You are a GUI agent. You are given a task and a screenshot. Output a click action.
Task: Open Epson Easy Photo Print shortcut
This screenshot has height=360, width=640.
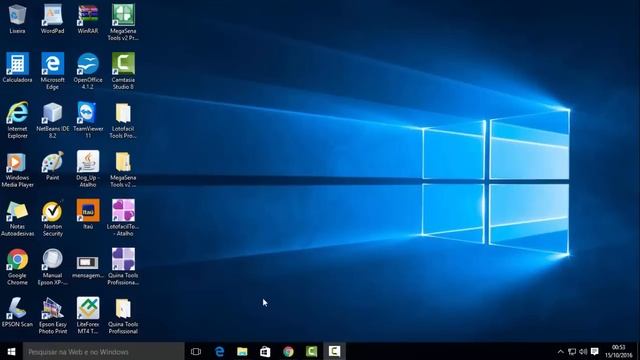52,308
